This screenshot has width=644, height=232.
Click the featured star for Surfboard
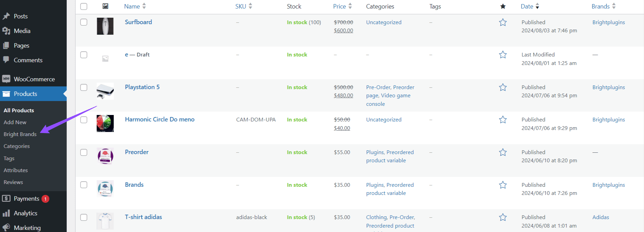(503, 22)
